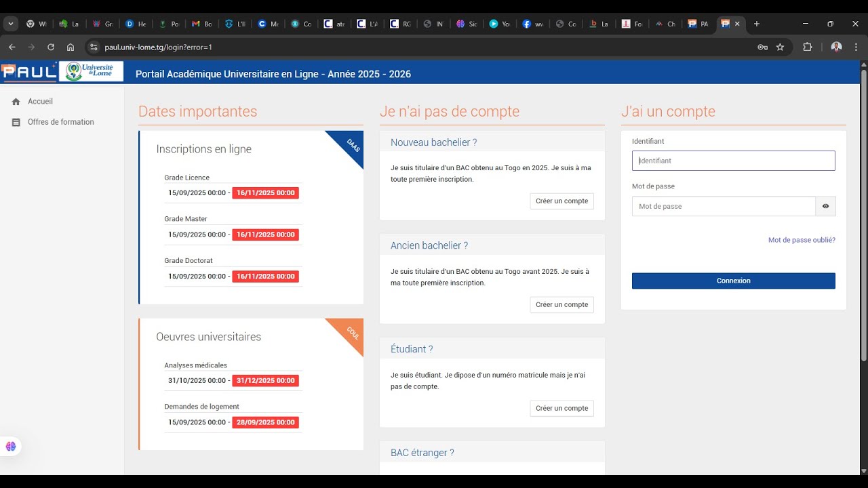
Task: Go back with the browser back arrow
Action: (12, 47)
